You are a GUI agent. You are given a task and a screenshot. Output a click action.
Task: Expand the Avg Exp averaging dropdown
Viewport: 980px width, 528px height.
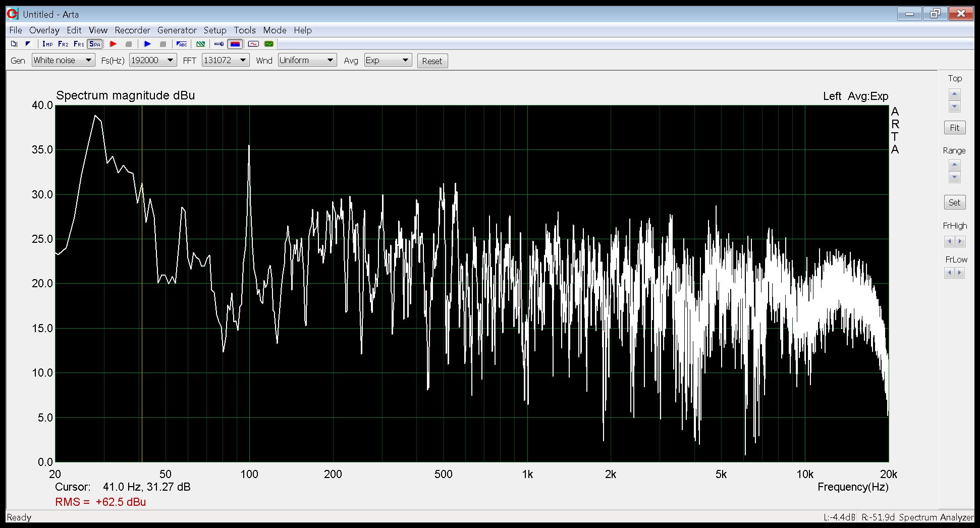pyautogui.click(x=388, y=61)
